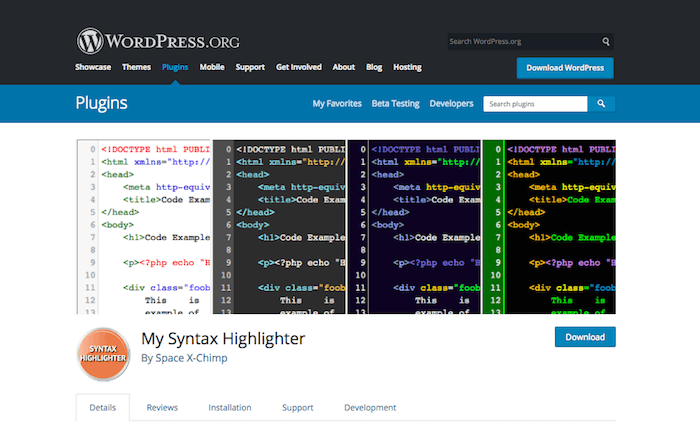The height and width of the screenshot is (430, 700).
Task: Switch to the Reviews tab
Action: [162, 407]
